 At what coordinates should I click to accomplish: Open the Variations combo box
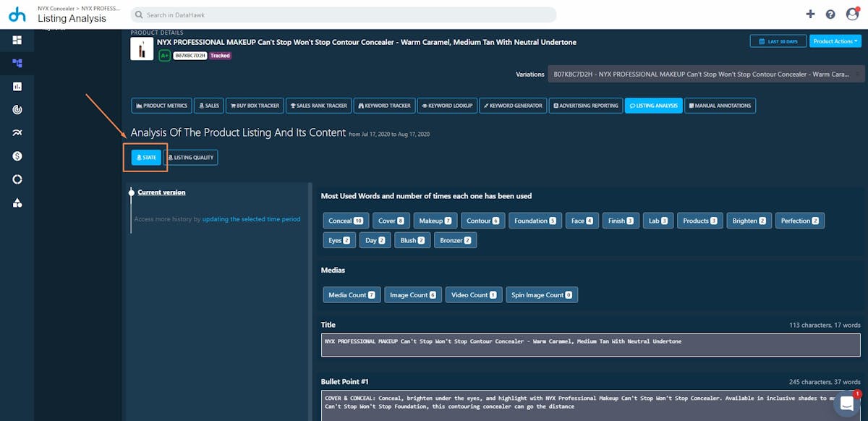click(706, 74)
